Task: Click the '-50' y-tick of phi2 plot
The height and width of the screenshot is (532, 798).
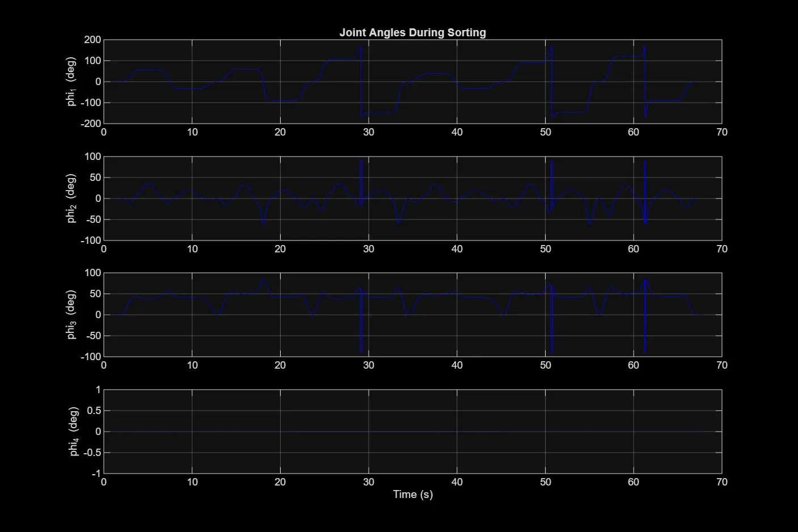Action: click(93, 219)
